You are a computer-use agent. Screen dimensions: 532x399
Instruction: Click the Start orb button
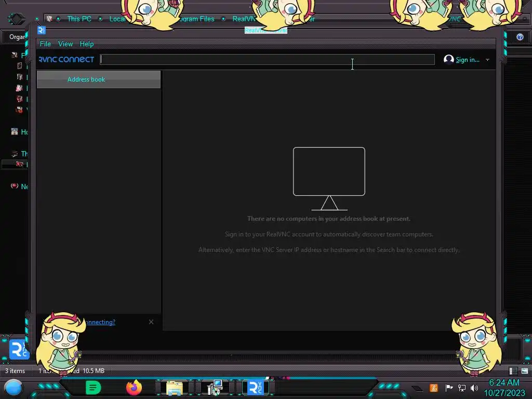click(x=13, y=388)
